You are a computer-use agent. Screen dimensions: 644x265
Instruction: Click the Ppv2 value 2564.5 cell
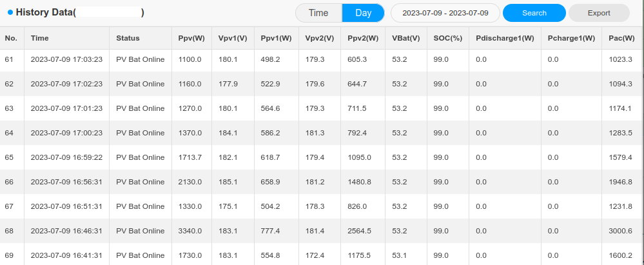[359, 231]
